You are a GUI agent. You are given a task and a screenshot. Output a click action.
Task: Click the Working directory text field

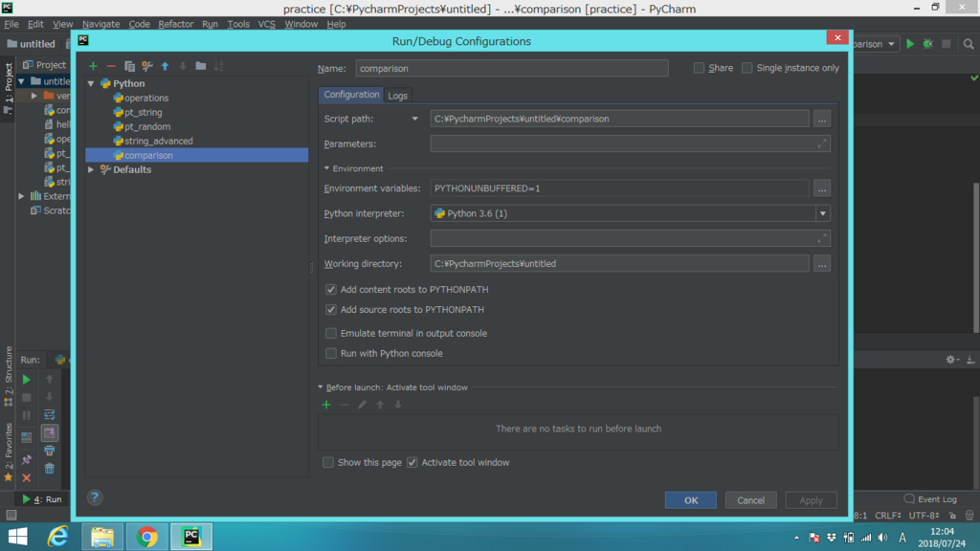[x=619, y=264]
